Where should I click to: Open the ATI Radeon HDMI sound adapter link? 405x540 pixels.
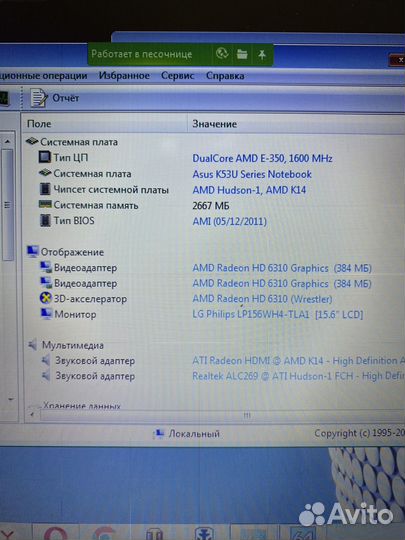click(x=298, y=361)
